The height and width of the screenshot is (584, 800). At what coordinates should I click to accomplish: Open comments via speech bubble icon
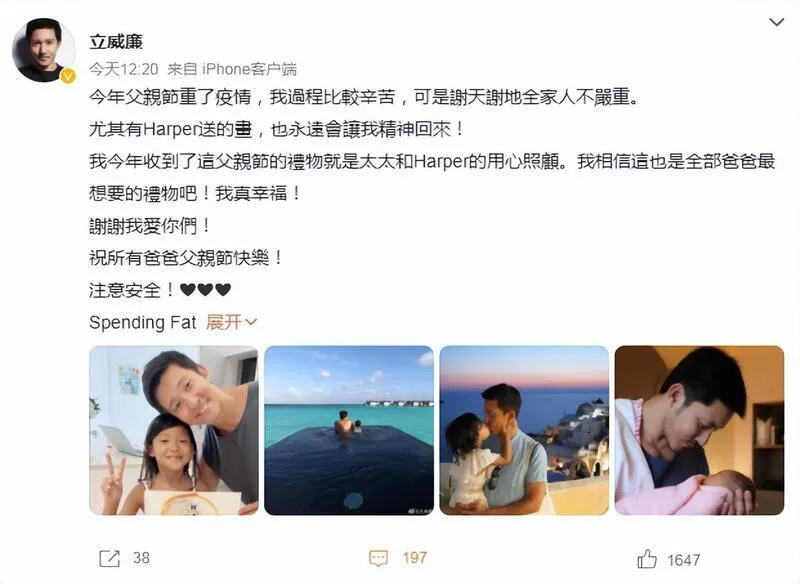378,558
